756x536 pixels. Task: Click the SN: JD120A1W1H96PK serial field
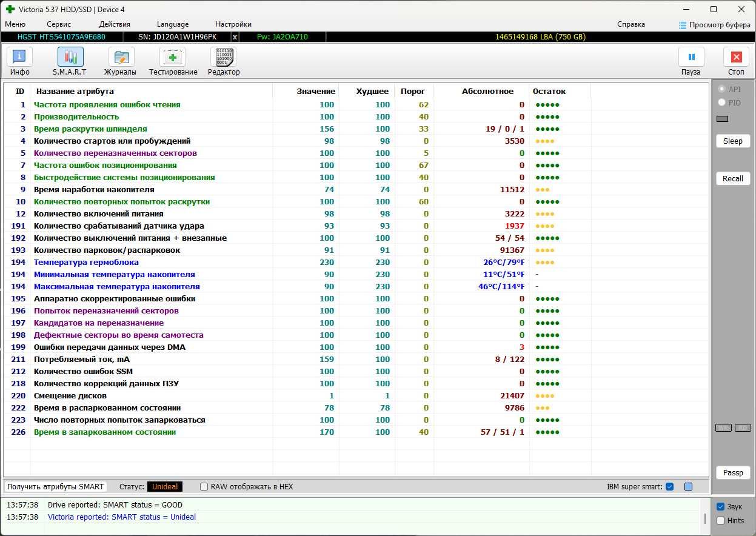pos(177,37)
